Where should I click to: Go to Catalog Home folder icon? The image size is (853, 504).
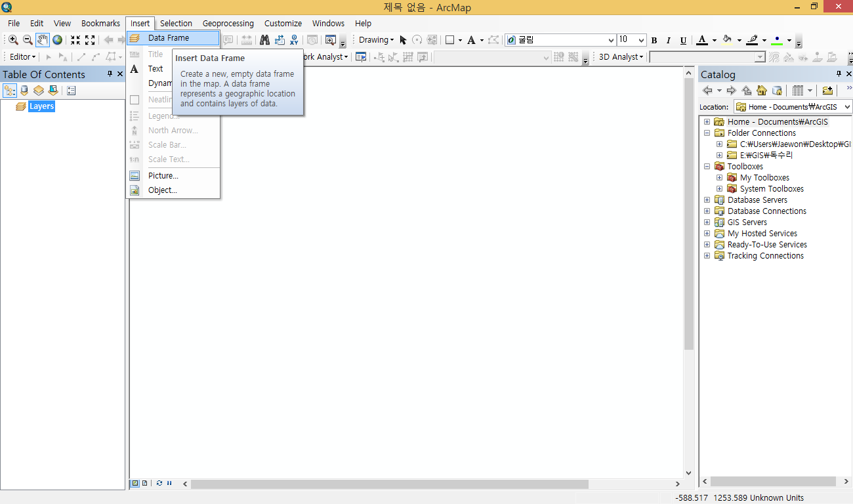762,91
